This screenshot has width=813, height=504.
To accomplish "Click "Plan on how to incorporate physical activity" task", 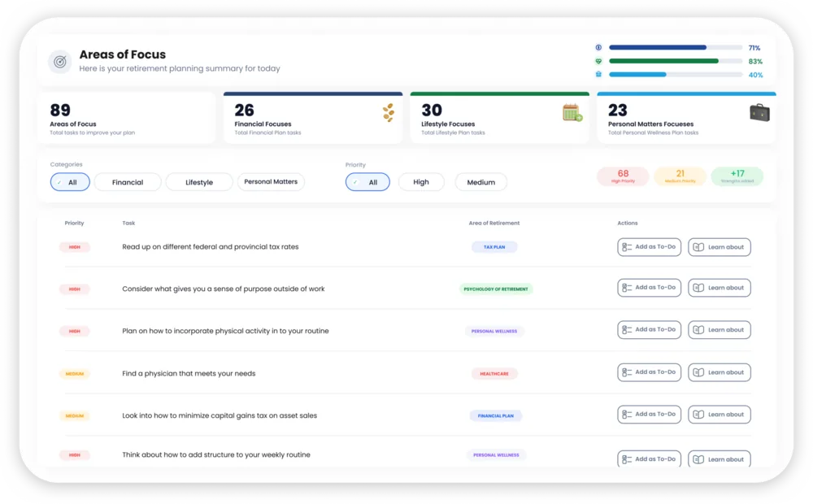I will [x=225, y=331].
